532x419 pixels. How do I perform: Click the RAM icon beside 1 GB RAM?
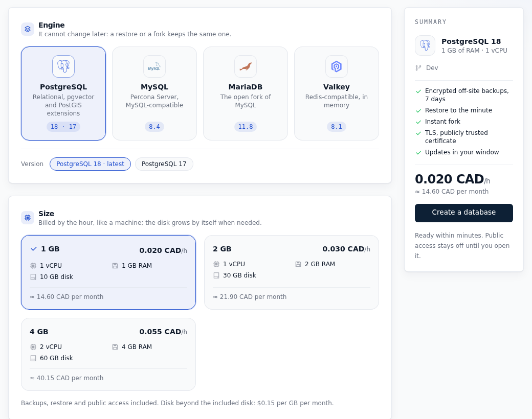[x=115, y=265]
